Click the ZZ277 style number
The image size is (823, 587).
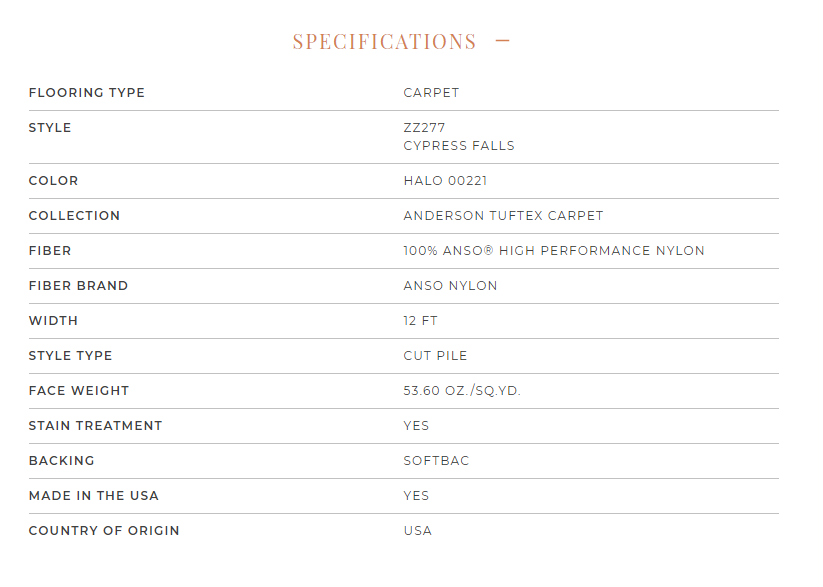coord(424,128)
